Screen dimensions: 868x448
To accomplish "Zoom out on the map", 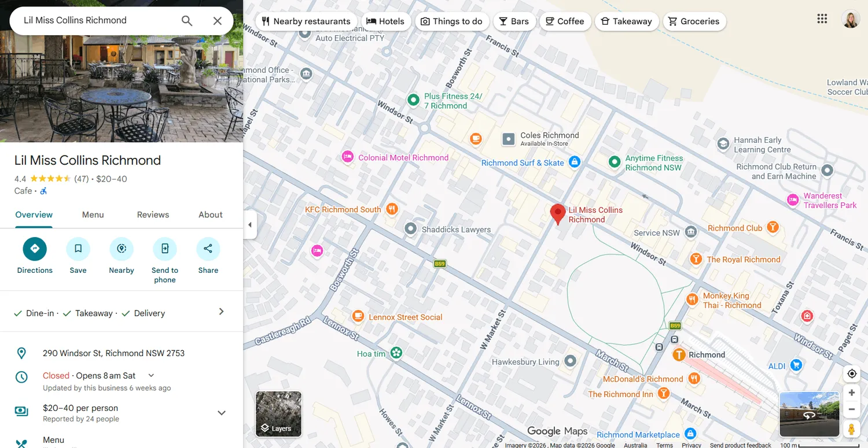I will click(852, 409).
